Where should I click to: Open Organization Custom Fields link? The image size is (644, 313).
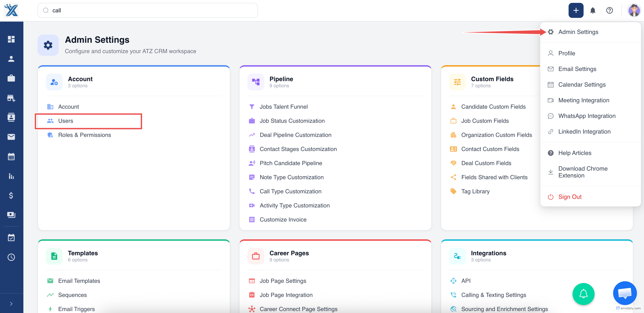tap(496, 135)
